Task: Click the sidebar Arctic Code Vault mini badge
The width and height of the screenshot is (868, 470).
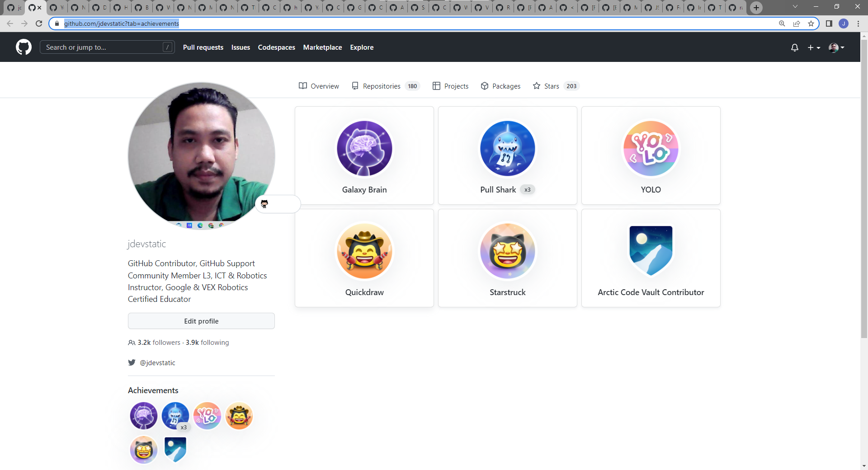Action: [x=175, y=450]
